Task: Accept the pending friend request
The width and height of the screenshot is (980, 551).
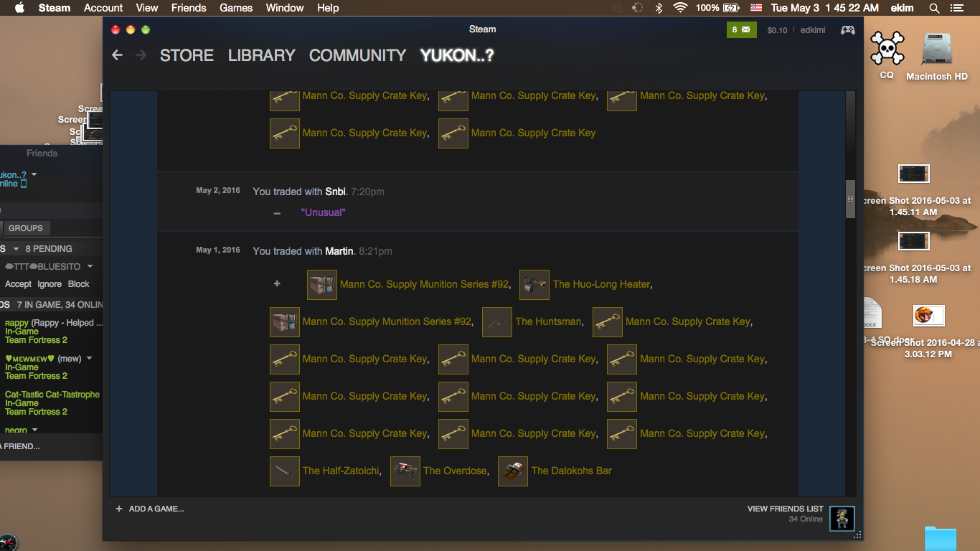Action: 18,284
